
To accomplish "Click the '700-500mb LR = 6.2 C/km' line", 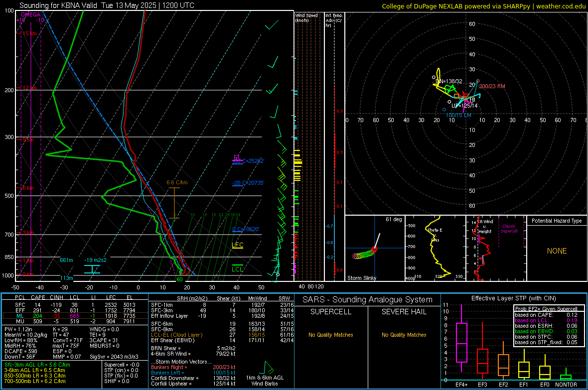I will pyautogui.click(x=35, y=381).
